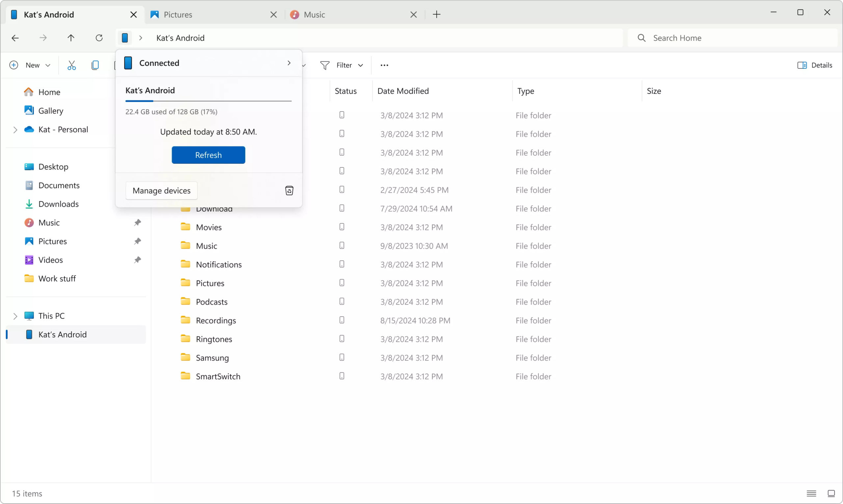This screenshot has width=843, height=504.
Task: Click the Cut (scissors) icon in toolbar
Action: [71, 65]
